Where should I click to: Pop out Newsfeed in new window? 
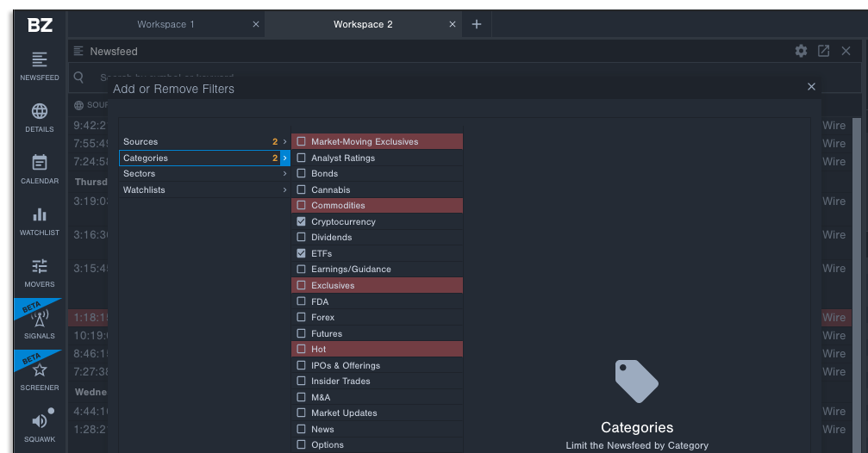824,51
